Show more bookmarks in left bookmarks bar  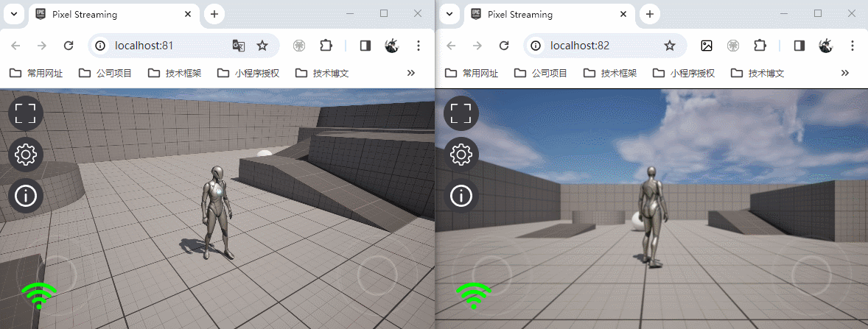410,73
